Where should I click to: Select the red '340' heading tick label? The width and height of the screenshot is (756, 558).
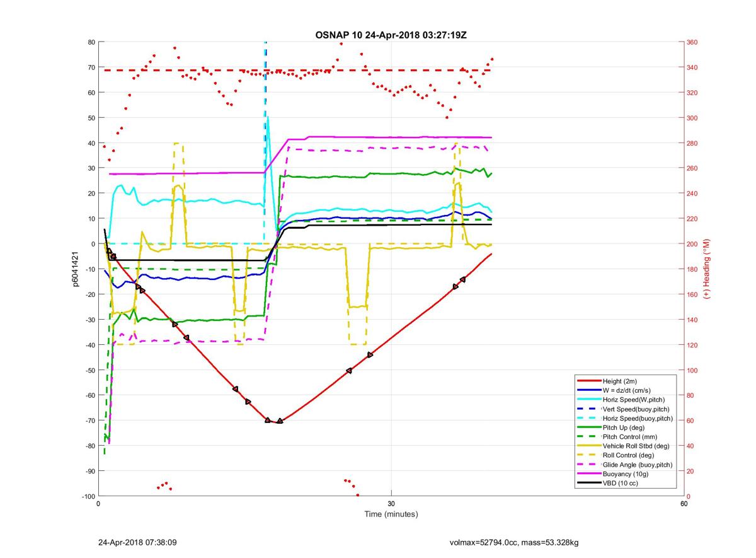(x=693, y=67)
